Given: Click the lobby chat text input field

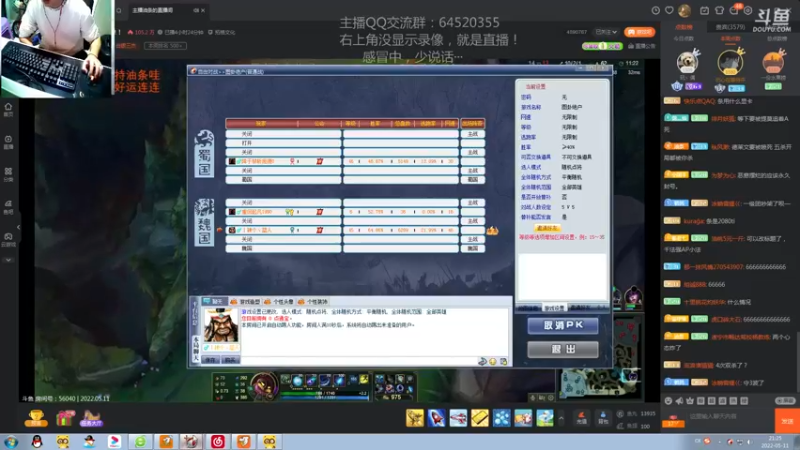Looking at the screenshot, I should (357, 361).
